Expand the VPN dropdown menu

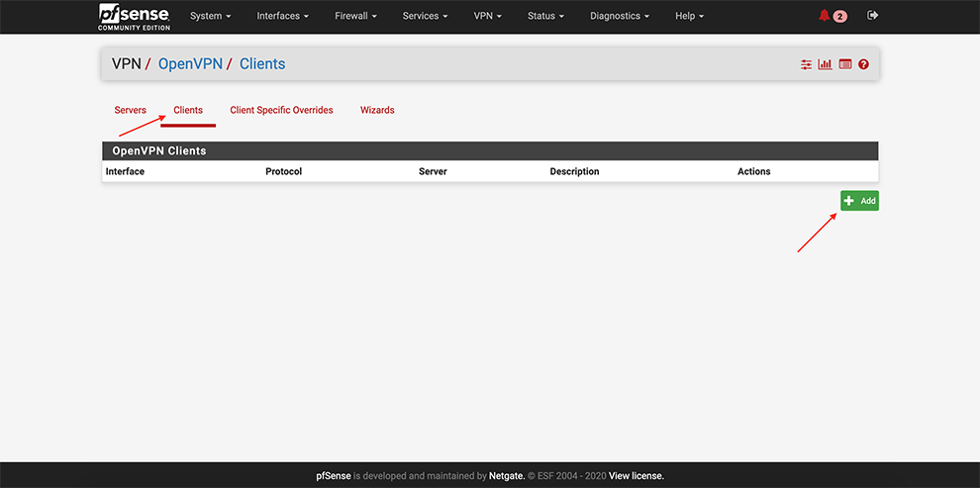point(488,16)
